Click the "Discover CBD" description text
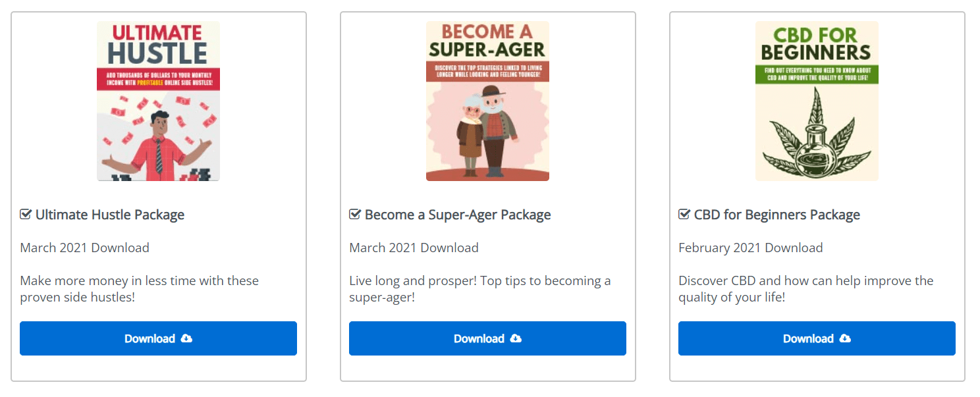 (806, 289)
